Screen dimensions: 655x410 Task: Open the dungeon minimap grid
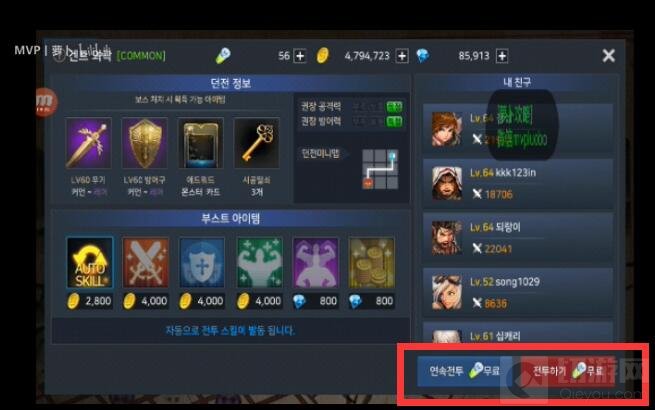coord(380,169)
